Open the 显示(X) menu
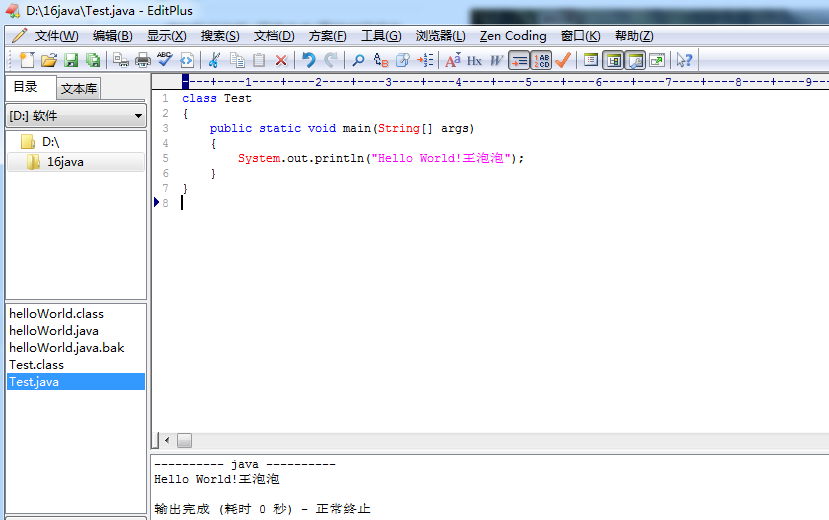 [167, 36]
